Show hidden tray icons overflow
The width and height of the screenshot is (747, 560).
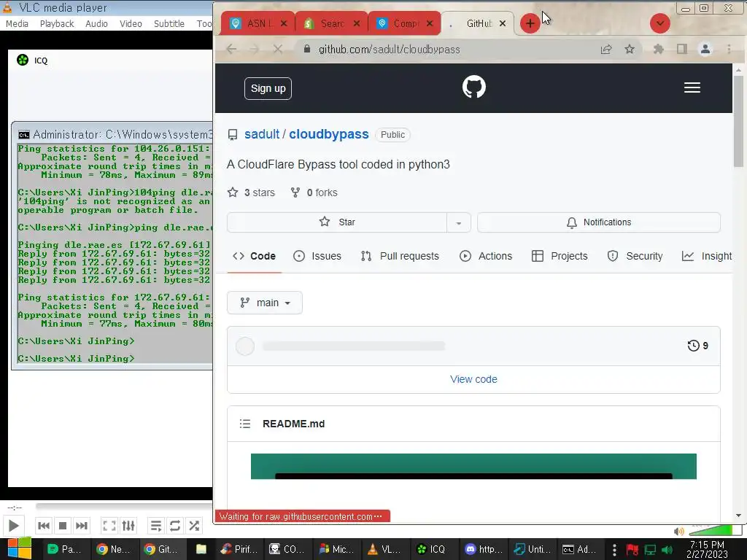coord(614,550)
